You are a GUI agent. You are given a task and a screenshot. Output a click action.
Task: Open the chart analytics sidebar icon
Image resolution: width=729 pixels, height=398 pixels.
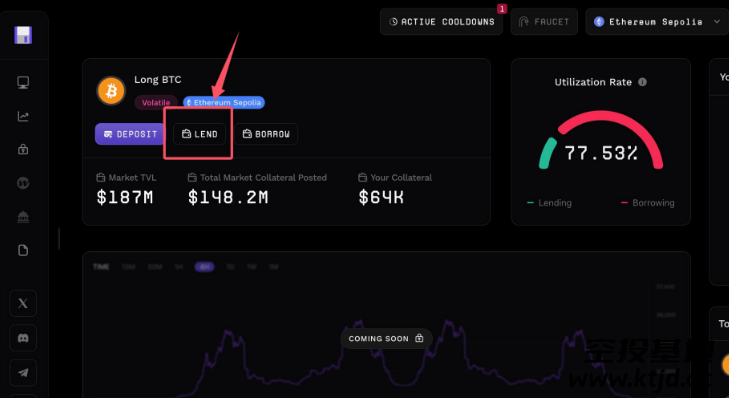click(x=23, y=116)
